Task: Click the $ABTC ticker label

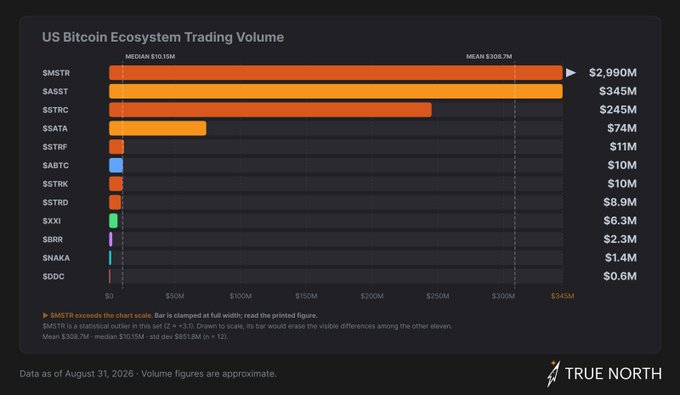Action: point(55,165)
